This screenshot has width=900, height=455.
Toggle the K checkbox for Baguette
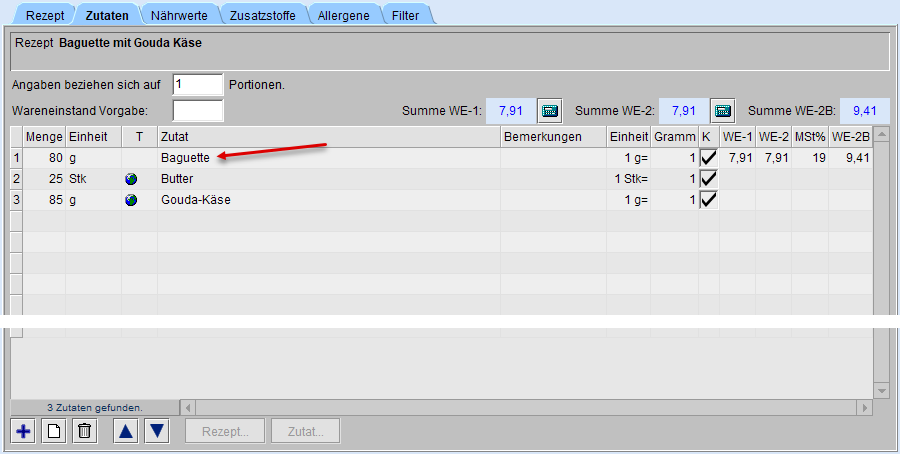tap(709, 158)
